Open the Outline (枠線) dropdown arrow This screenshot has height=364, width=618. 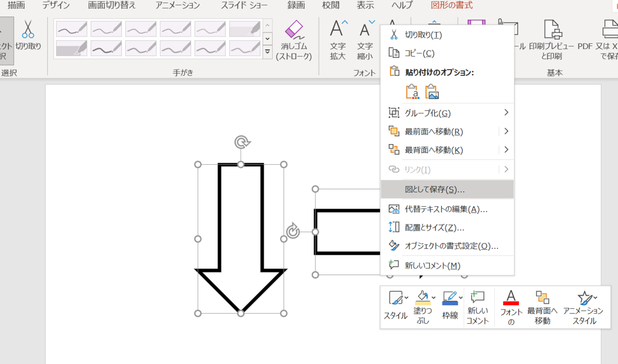[460, 298]
